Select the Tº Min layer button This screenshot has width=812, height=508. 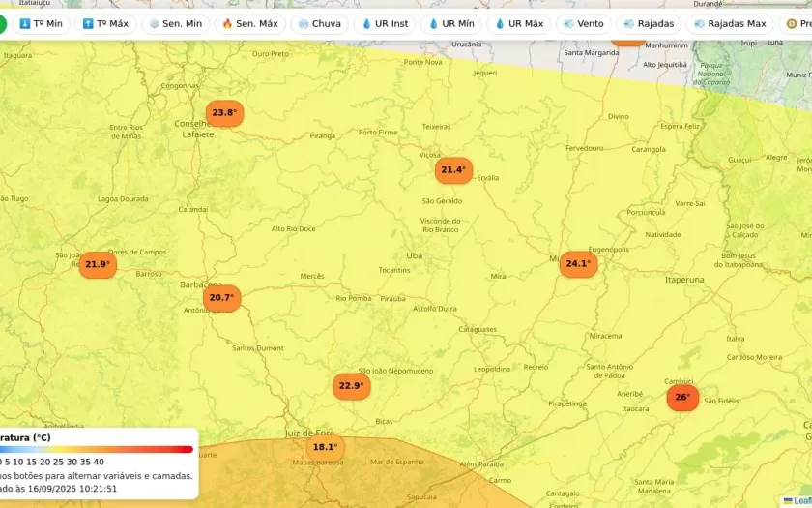(41, 23)
